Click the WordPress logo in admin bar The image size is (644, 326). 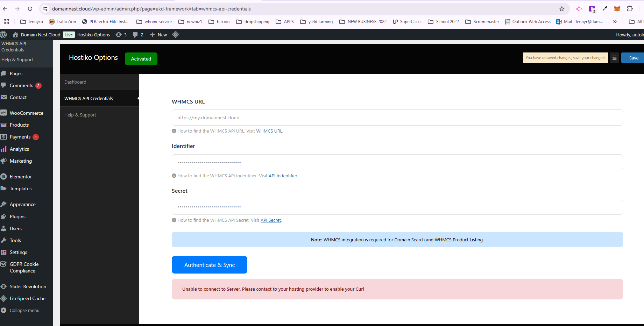[x=3, y=35]
